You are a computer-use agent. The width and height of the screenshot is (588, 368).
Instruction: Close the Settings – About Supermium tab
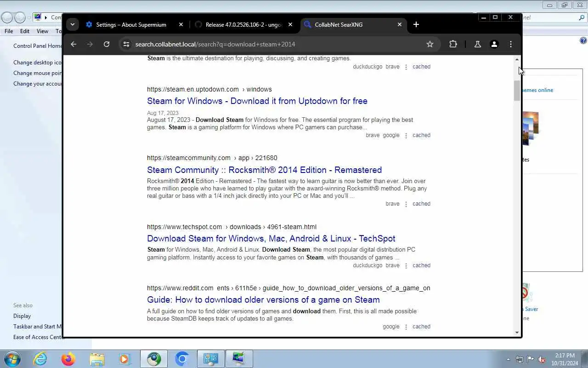click(181, 24)
